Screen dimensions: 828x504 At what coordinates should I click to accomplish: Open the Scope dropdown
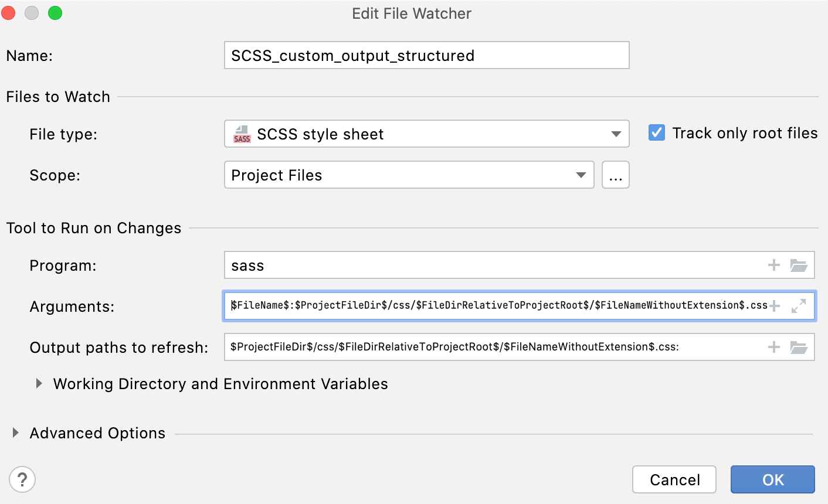581,175
